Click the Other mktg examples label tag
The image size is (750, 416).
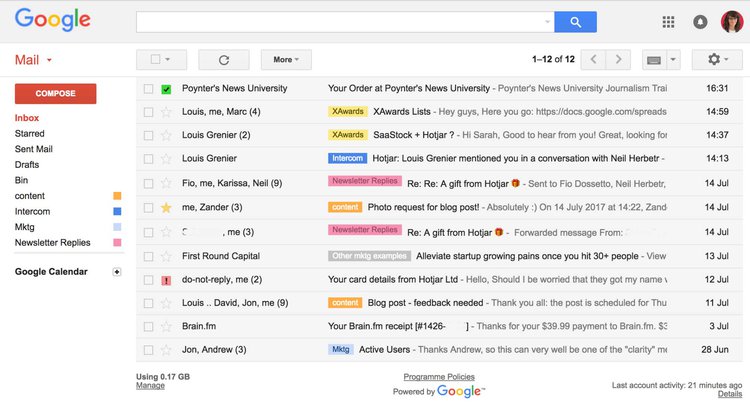click(369, 256)
